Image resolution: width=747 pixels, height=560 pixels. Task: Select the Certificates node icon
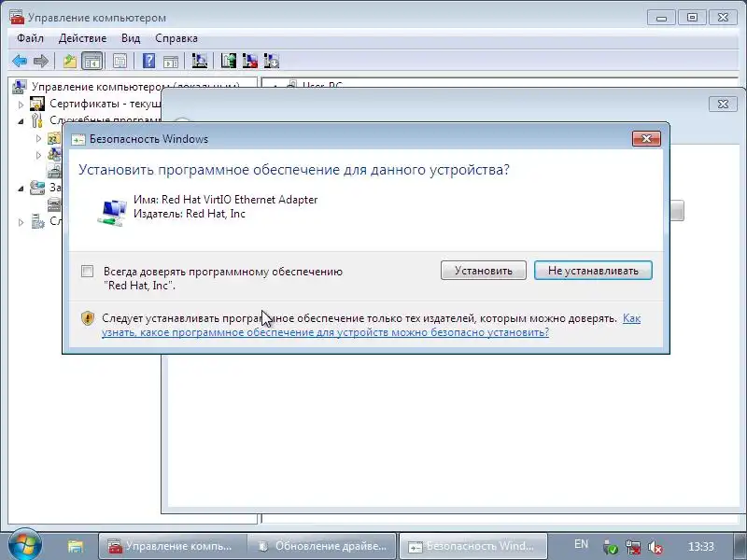click(x=37, y=104)
